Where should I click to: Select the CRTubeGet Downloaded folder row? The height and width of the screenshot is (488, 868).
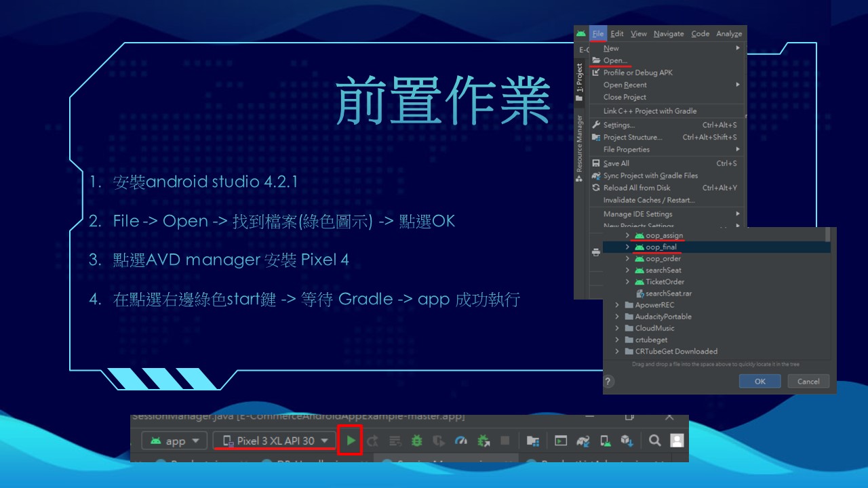(x=716, y=351)
